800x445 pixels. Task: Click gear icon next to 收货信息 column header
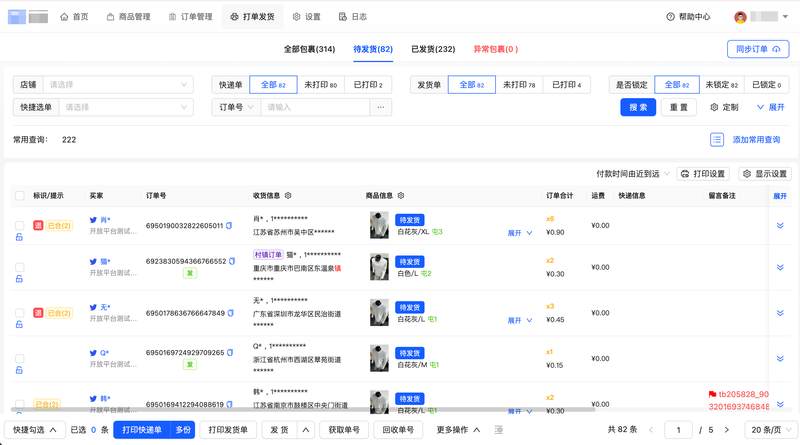[x=289, y=196]
